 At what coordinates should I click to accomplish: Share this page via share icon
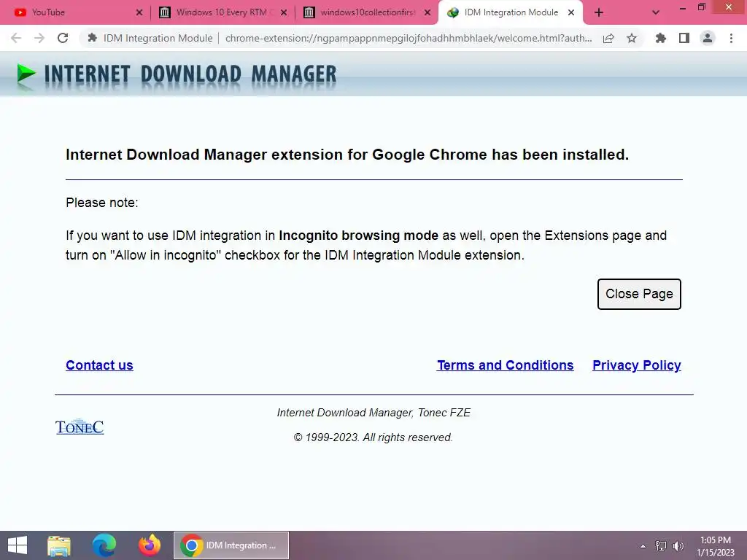pyautogui.click(x=608, y=38)
